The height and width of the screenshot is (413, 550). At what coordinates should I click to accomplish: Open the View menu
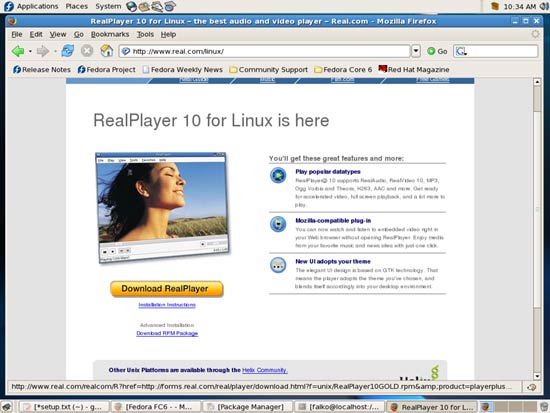tap(58, 34)
